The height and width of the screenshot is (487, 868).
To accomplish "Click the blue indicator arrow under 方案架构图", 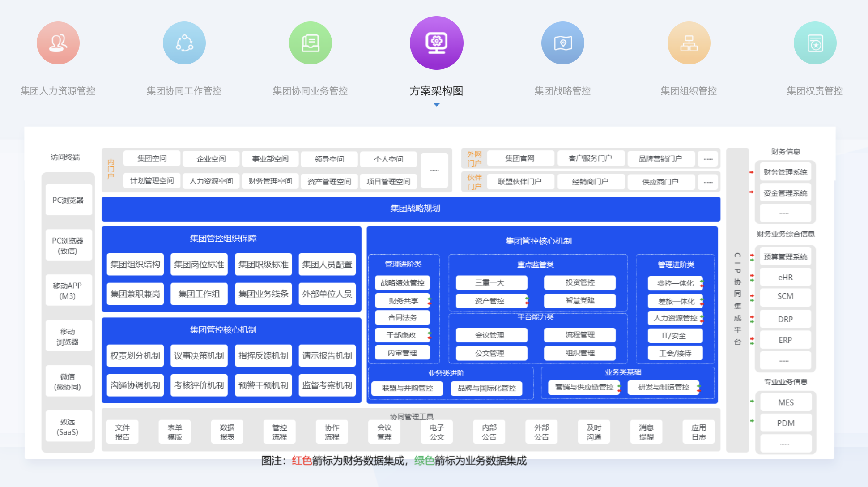I will pos(437,104).
